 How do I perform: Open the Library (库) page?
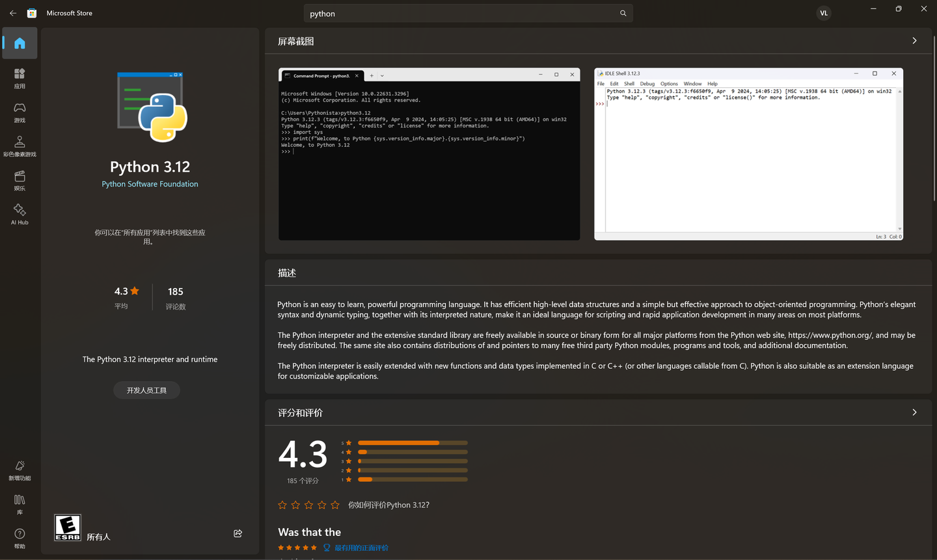click(x=20, y=504)
